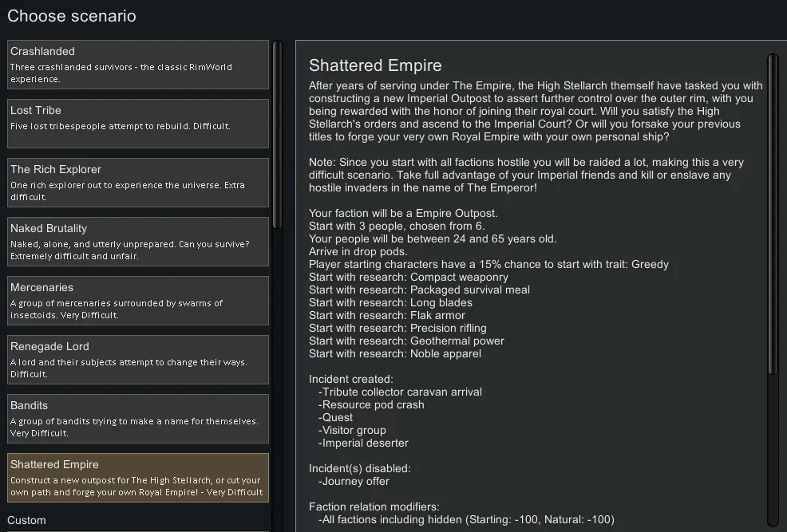Select the Renegade Lord scenario
The height and width of the screenshot is (532, 787).
[138, 360]
